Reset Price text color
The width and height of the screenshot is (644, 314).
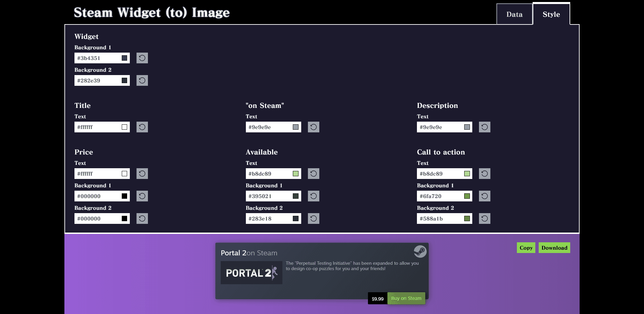pyautogui.click(x=142, y=174)
